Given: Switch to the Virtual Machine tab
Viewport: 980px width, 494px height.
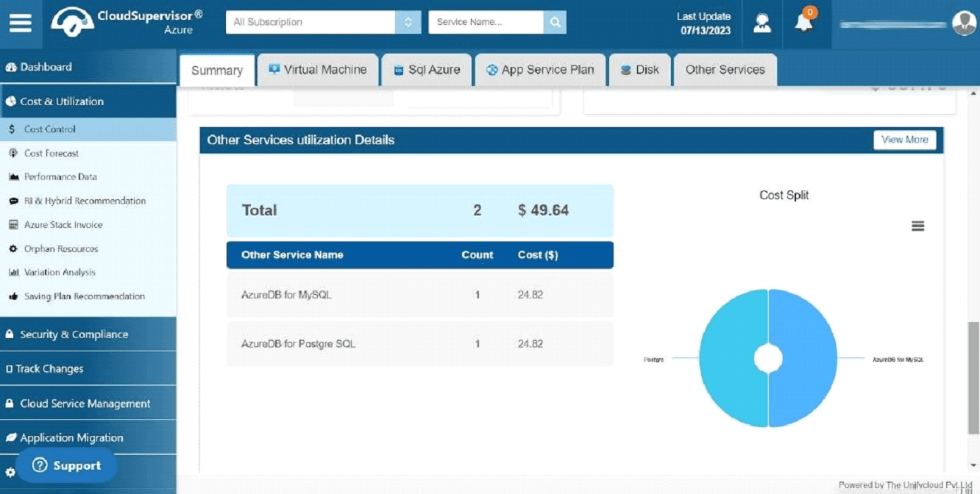Looking at the screenshot, I should [318, 70].
